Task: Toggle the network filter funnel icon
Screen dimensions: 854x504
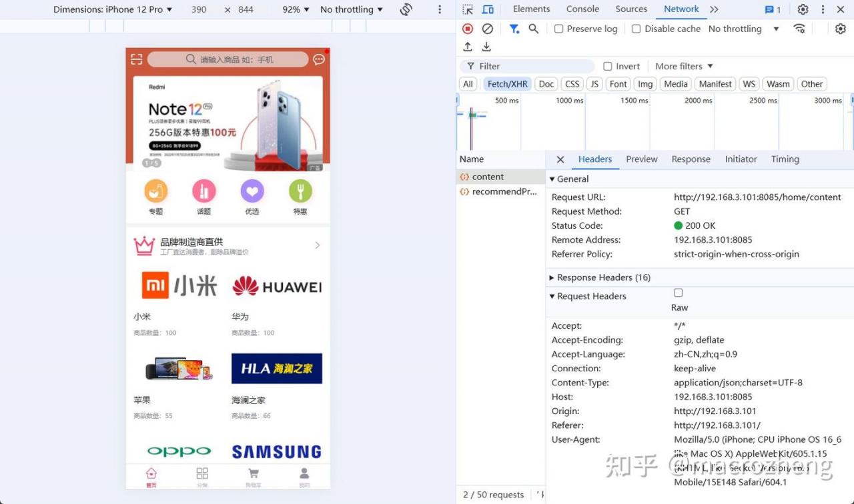Action: click(x=514, y=29)
